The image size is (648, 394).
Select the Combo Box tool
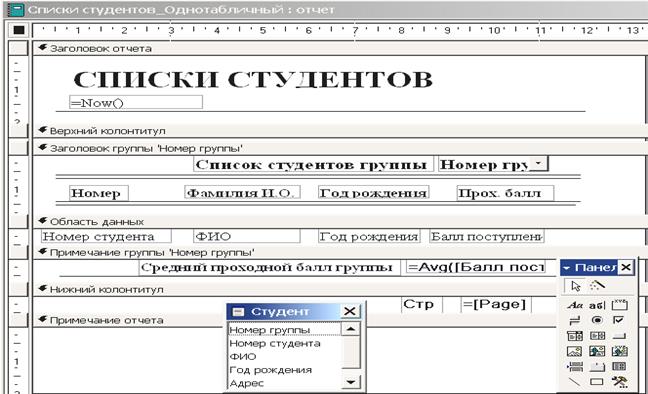[x=575, y=336]
